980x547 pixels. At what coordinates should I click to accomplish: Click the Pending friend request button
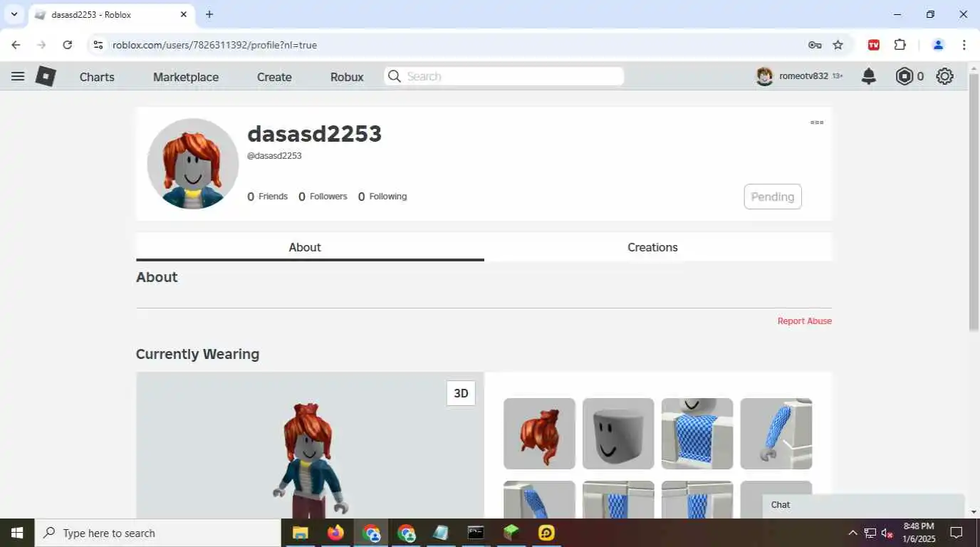point(773,197)
